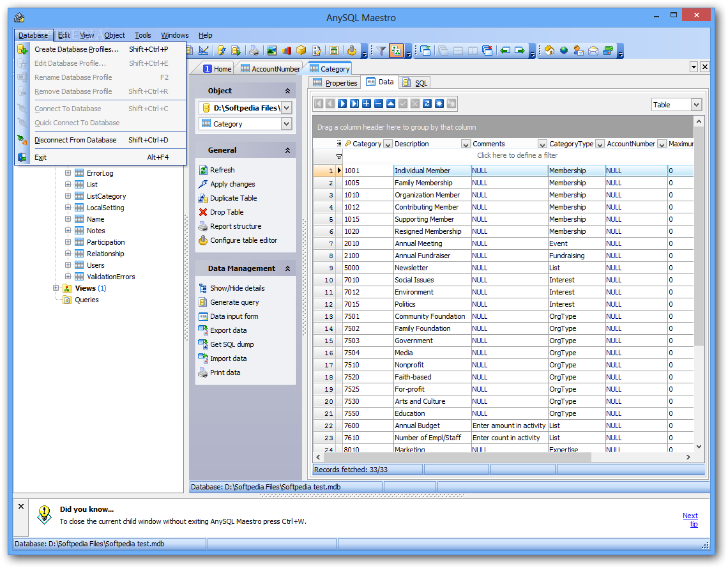This screenshot has height=568, width=728.
Task: Click the filter row funnel icon
Action: 339,157
